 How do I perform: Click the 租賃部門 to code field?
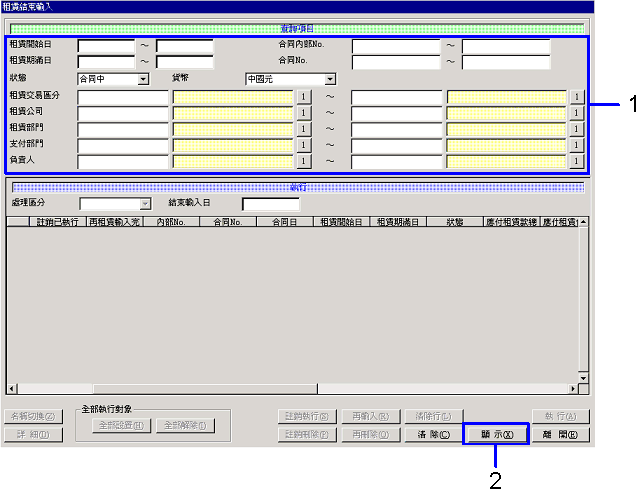coord(396,129)
